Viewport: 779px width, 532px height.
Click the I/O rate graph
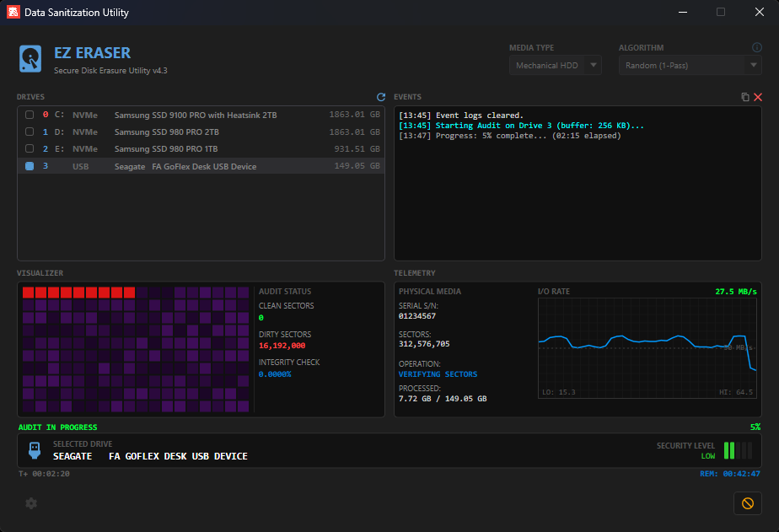coord(647,347)
